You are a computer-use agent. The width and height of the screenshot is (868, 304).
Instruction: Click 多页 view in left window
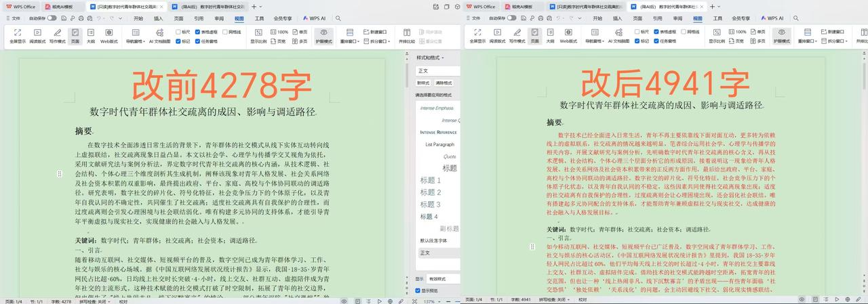click(x=299, y=41)
